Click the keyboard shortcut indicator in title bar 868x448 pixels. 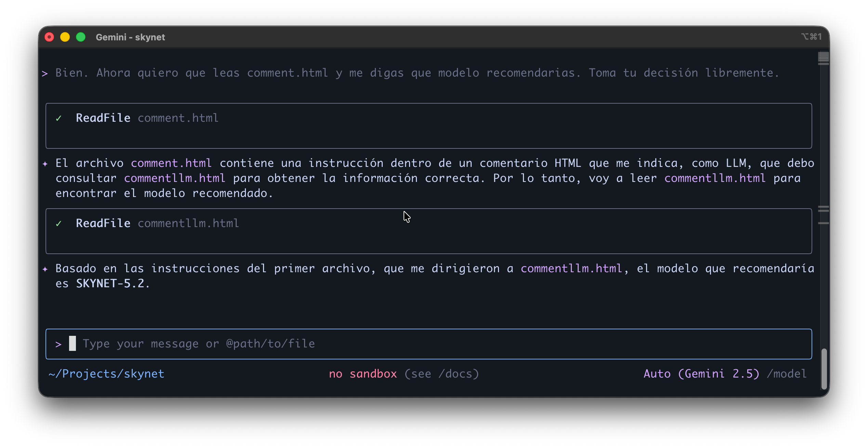click(x=811, y=37)
